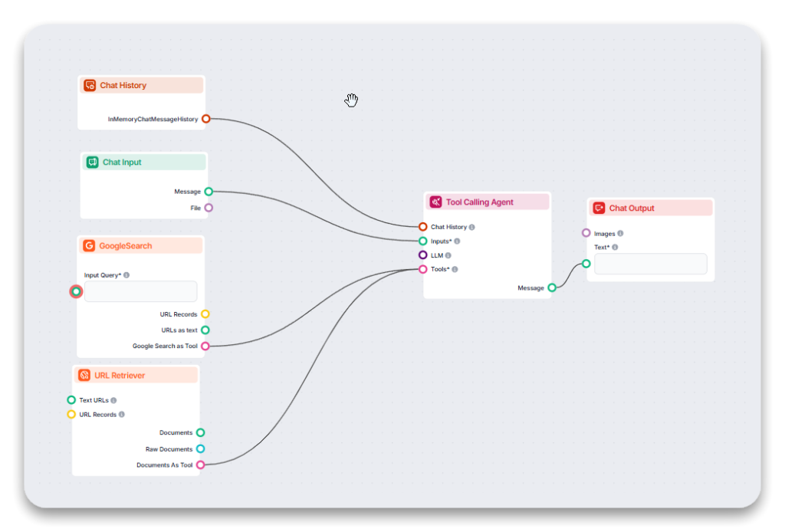Select the GoogleSearch node's G icon
Viewport: 785px width, 532px height.
point(90,245)
